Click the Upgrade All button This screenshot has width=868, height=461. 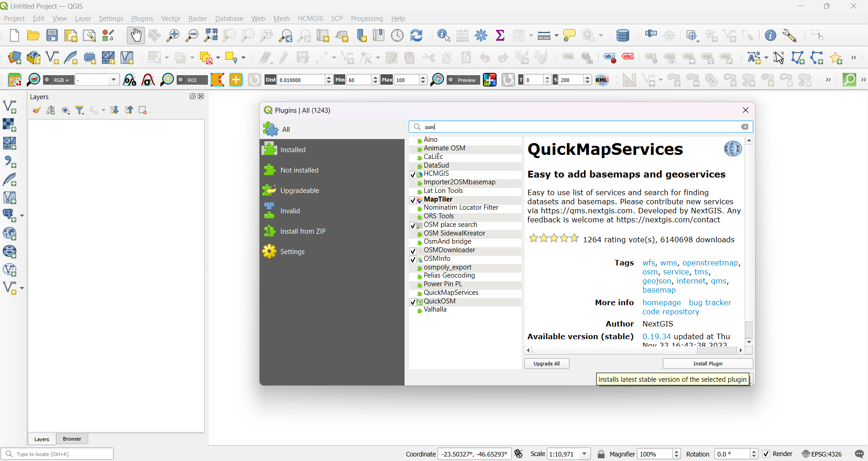546,364
